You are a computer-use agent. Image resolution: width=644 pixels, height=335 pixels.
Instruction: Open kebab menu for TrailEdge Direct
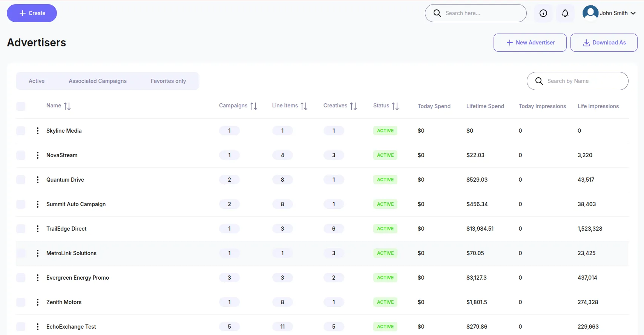[37, 229]
